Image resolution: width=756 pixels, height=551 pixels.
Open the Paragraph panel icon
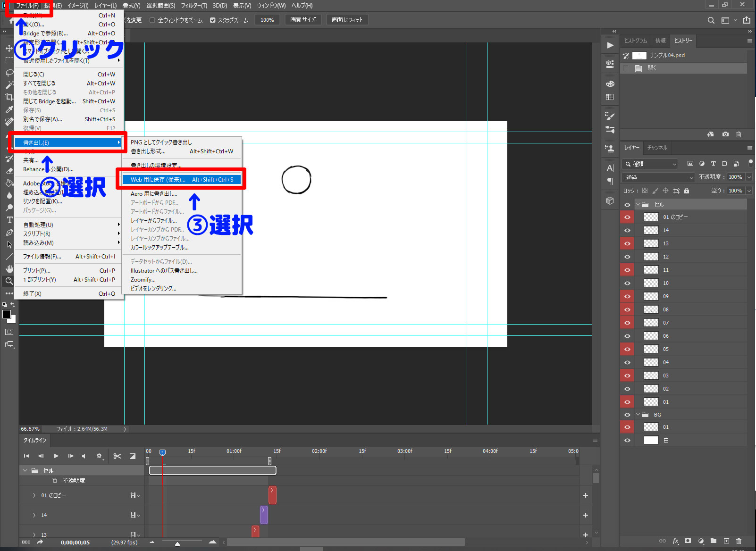tap(610, 181)
